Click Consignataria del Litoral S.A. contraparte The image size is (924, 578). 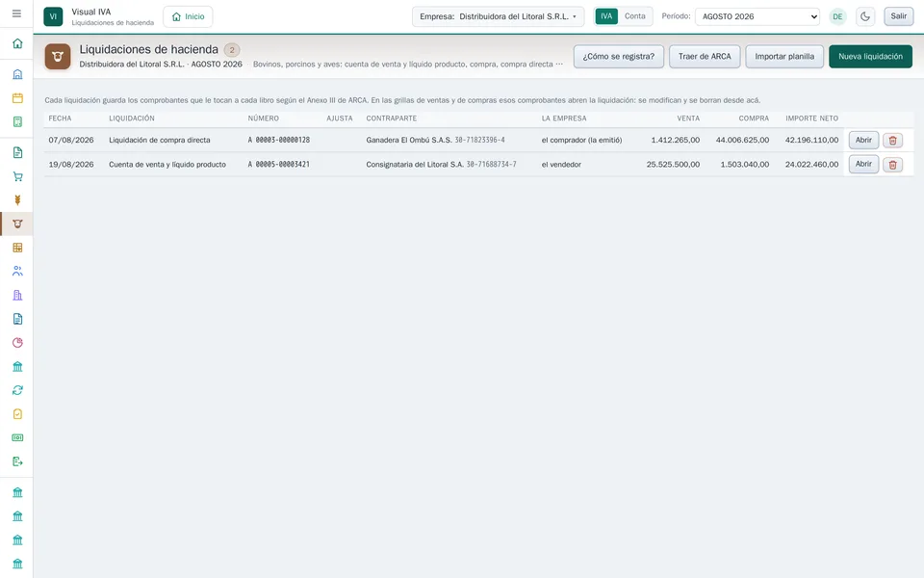(415, 165)
